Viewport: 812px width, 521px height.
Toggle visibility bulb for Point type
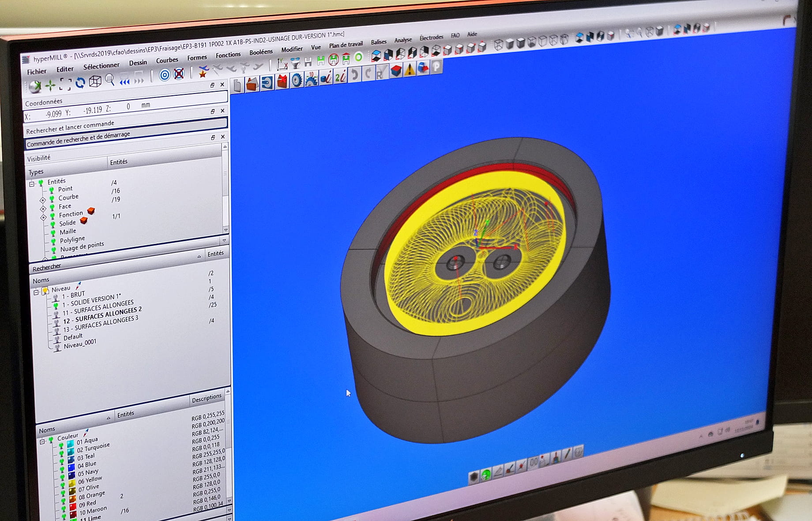[x=52, y=190]
